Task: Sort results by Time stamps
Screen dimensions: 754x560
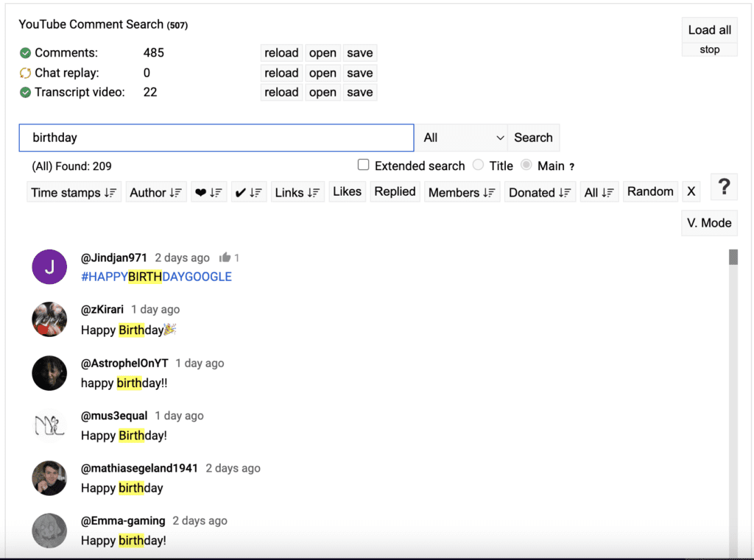Action: pyautogui.click(x=74, y=192)
